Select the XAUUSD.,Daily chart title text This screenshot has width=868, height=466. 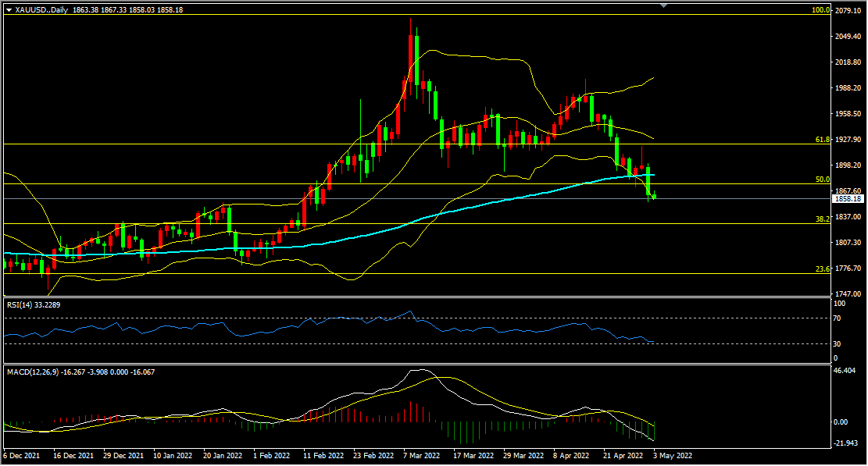[x=41, y=10]
